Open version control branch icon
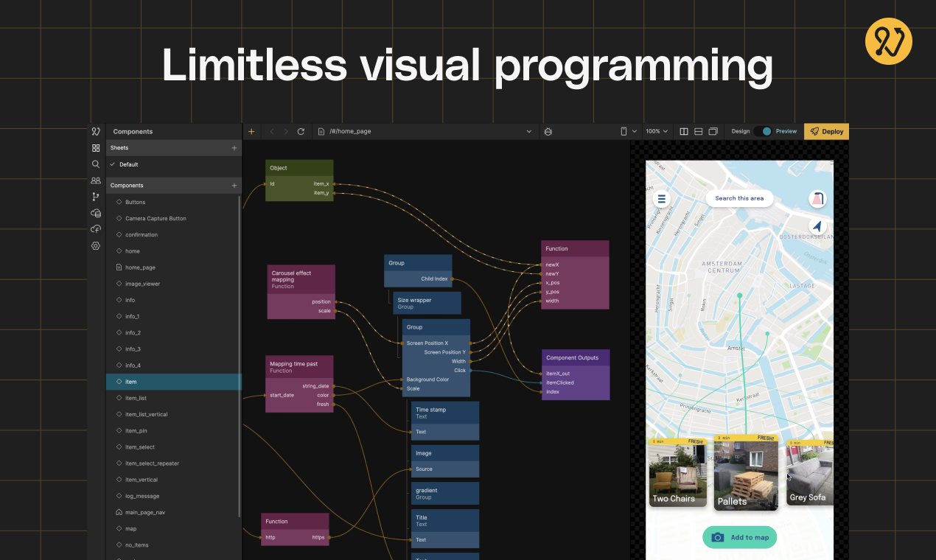The width and height of the screenshot is (936, 560). click(x=96, y=197)
